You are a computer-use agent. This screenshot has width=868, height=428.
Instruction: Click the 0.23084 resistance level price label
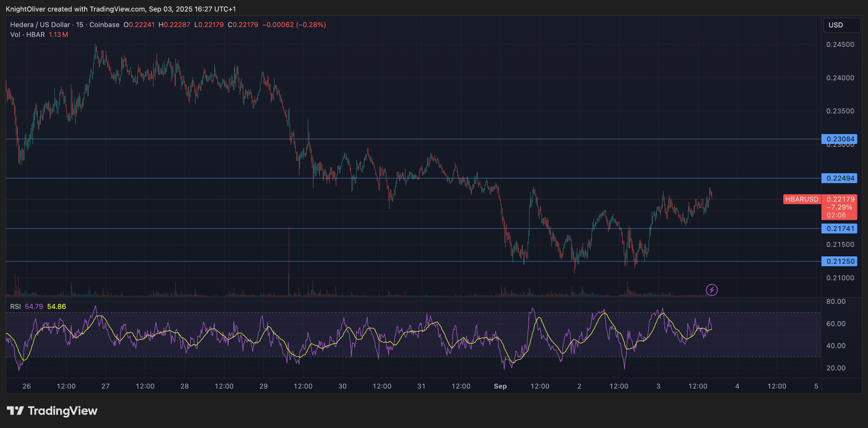click(840, 139)
